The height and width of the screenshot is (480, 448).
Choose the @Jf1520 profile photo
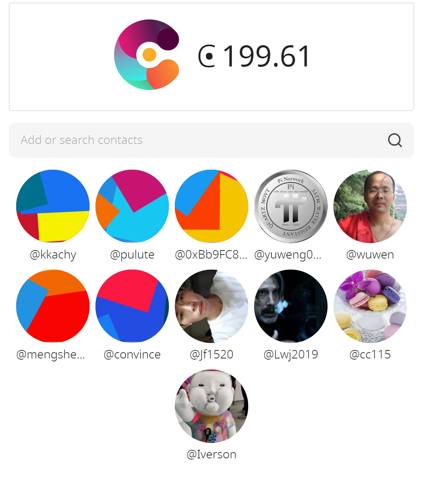(x=212, y=306)
